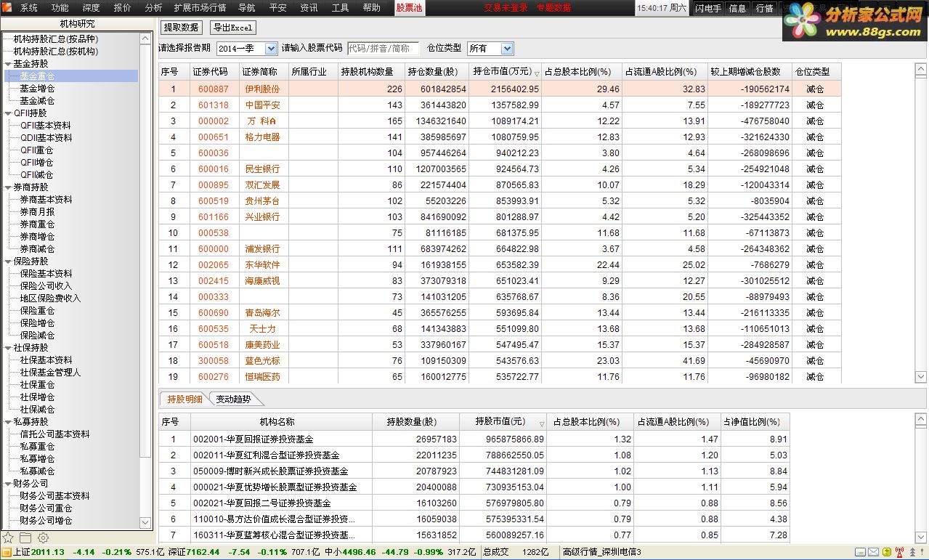Open the 帮助 menu
929x560 pixels.
coord(371,8)
